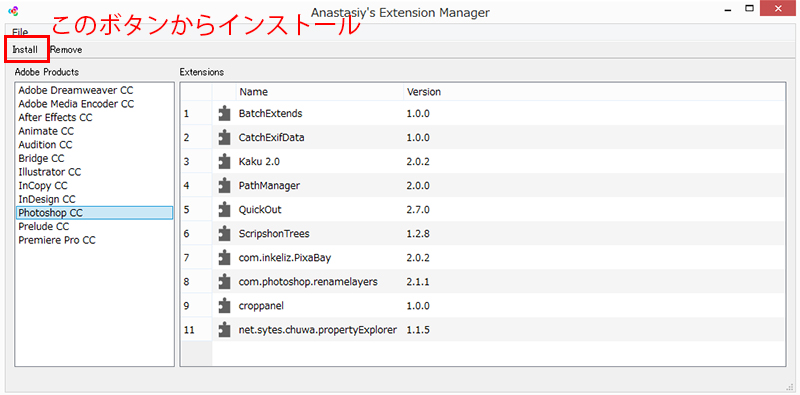Sort by the Name column header
This screenshot has height=395, width=800.
pyautogui.click(x=320, y=92)
